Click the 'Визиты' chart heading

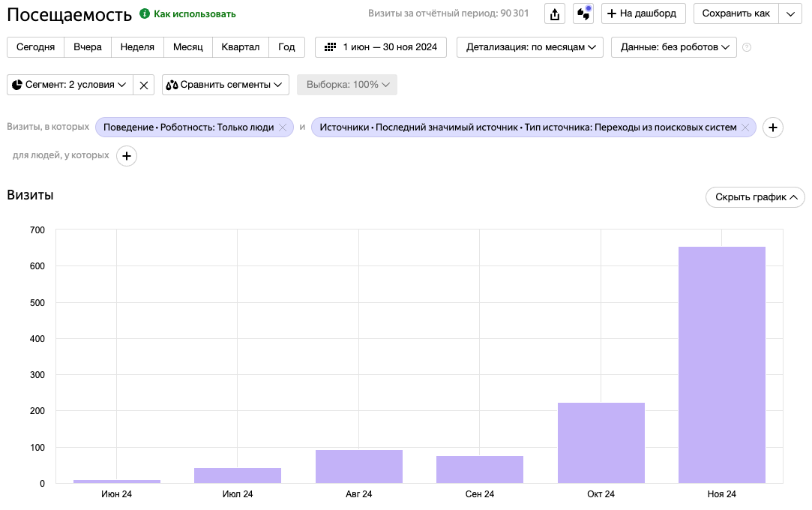[30, 195]
